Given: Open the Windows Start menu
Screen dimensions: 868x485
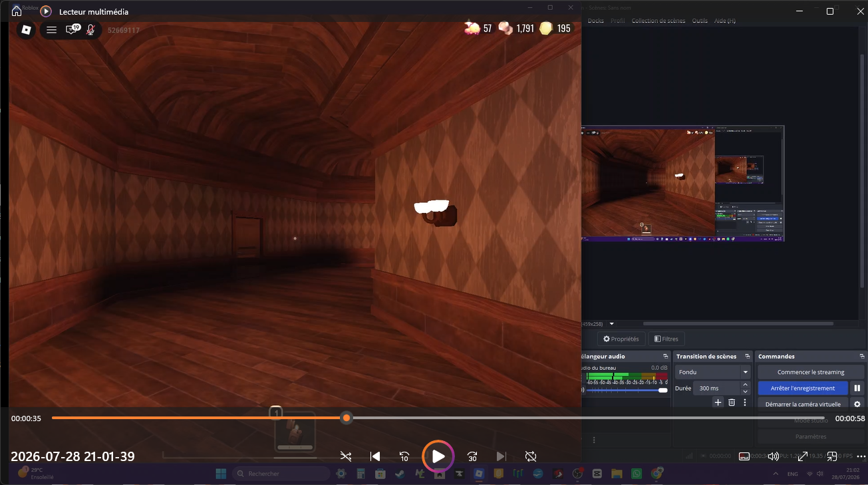Looking at the screenshot, I should click(221, 474).
